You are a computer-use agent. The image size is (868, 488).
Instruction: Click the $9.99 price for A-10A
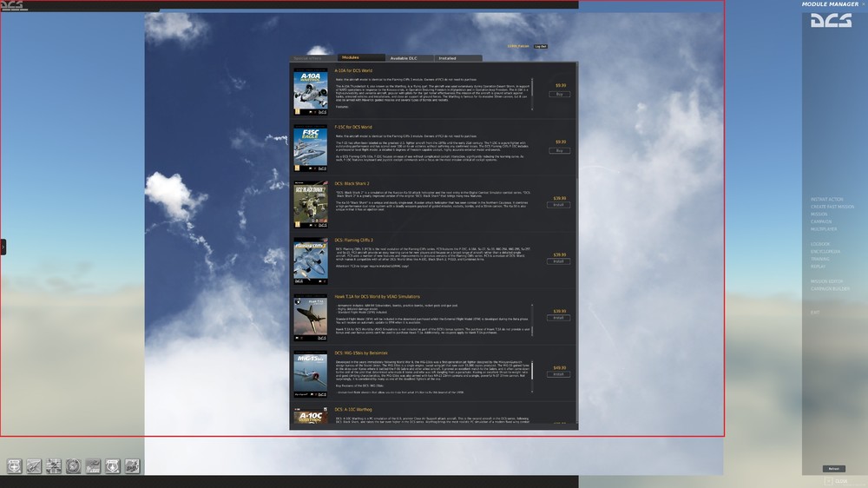[561, 86]
